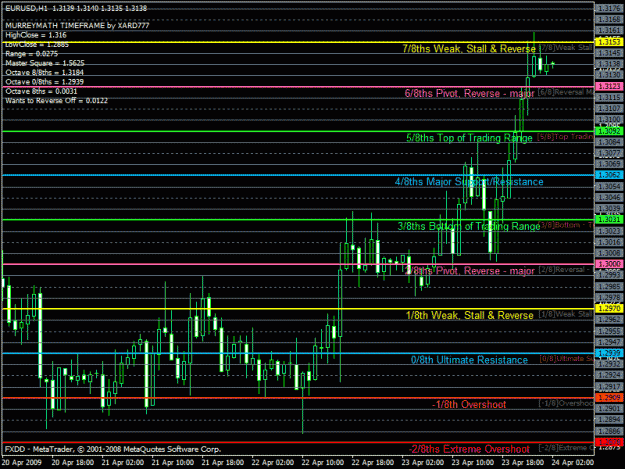Click the 1.3168 price scale value
The image size is (625, 469).
tap(610, 20)
